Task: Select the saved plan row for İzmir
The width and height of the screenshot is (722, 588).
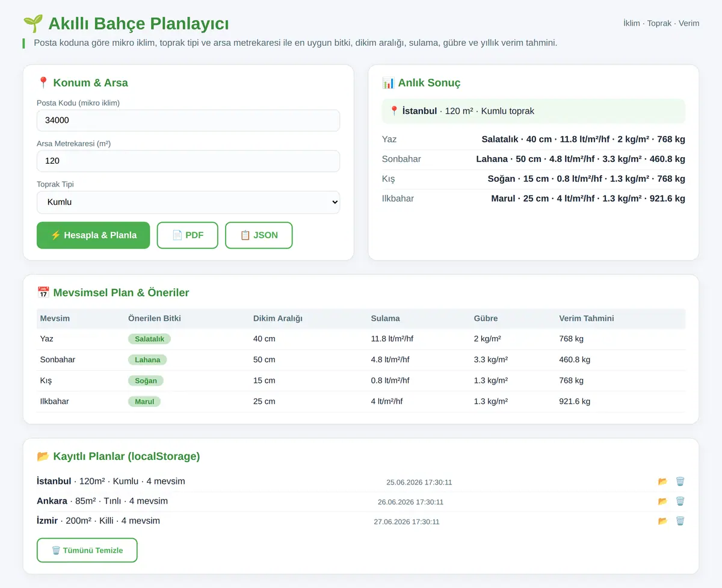Action: pyautogui.click(x=361, y=521)
